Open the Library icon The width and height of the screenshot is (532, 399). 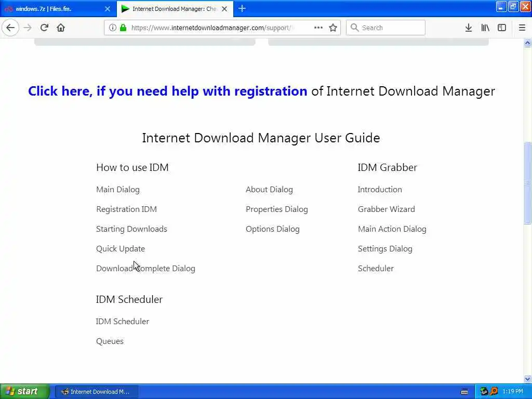pos(485,28)
